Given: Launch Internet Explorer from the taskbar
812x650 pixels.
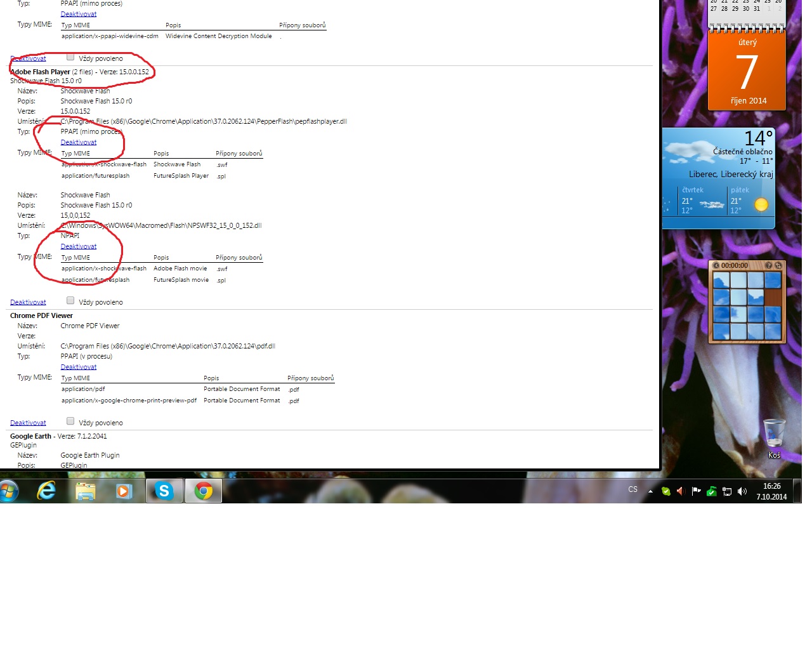Looking at the screenshot, I should (x=46, y=491).
